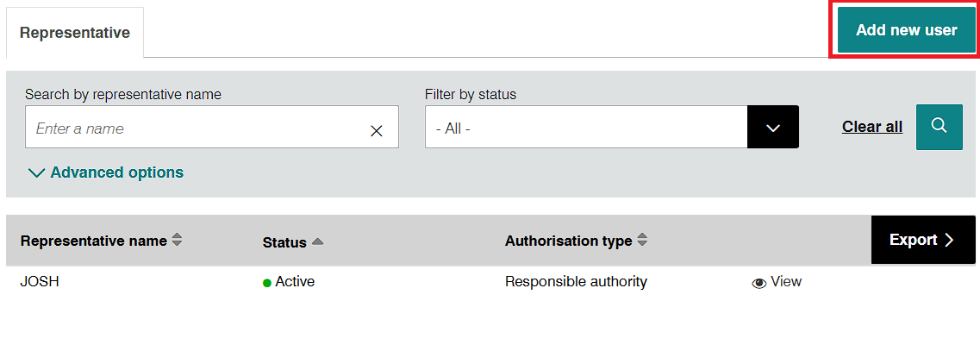The width and height of the screenshot is (980, 351).
Task: Click the magnifier search button
Action: click(x=939, y=127)
